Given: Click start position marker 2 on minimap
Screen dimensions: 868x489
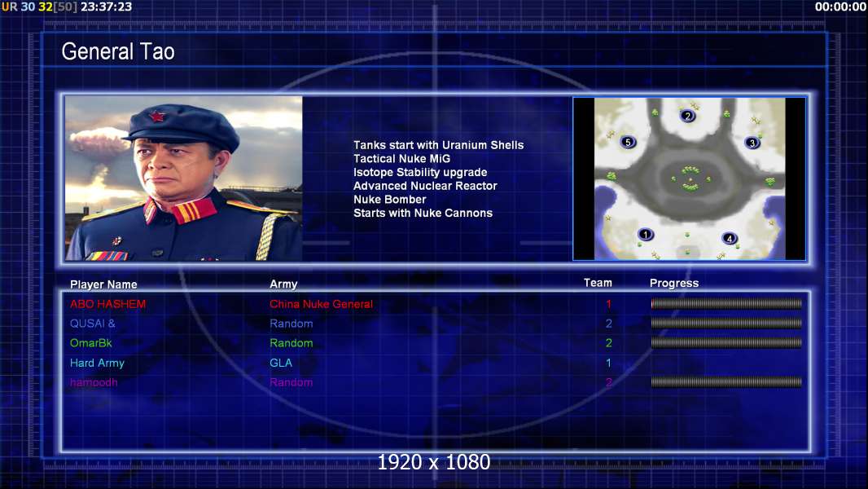Looking at the screenshot, I should (x=687, y=116).
